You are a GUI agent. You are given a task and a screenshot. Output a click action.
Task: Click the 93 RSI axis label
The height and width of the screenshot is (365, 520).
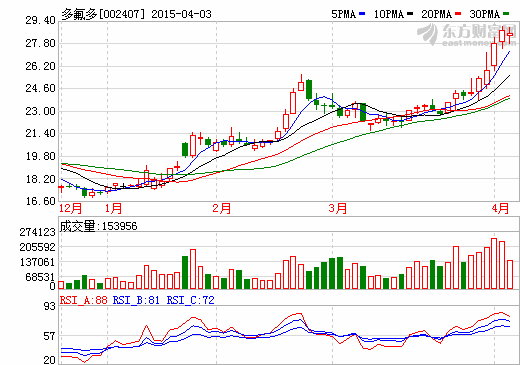pyautogui.click(x=49, y=306)
